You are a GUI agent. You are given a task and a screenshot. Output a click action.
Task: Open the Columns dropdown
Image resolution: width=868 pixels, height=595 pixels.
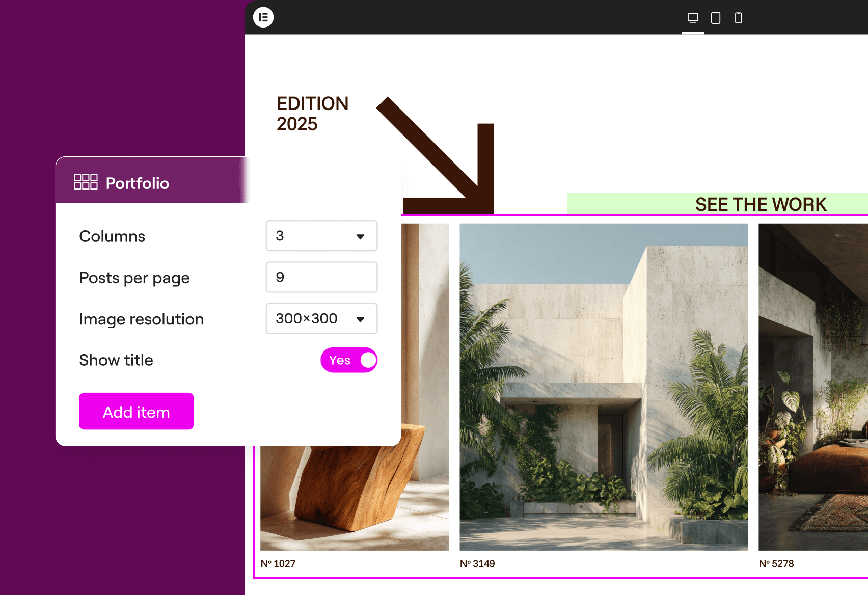pos(321,236)
